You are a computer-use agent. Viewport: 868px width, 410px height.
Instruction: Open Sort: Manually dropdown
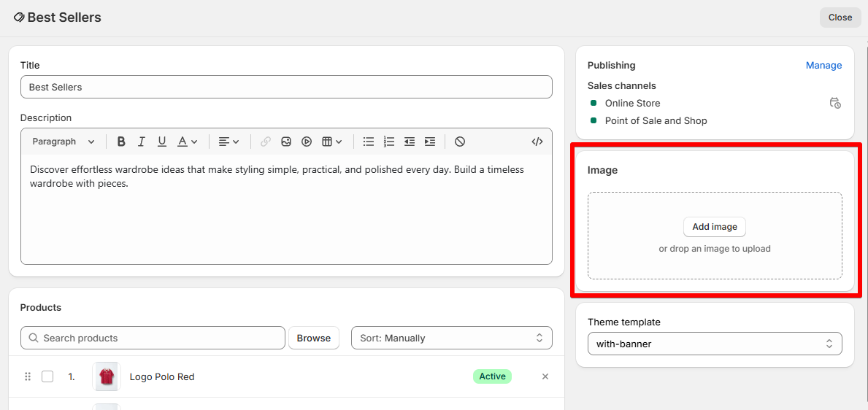[x=451, y=338]
